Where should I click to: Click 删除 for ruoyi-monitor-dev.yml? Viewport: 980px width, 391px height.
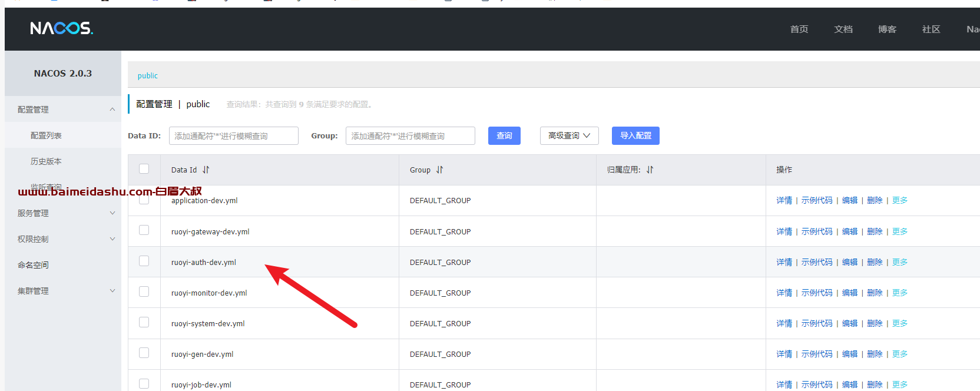[x=875, y=293]
